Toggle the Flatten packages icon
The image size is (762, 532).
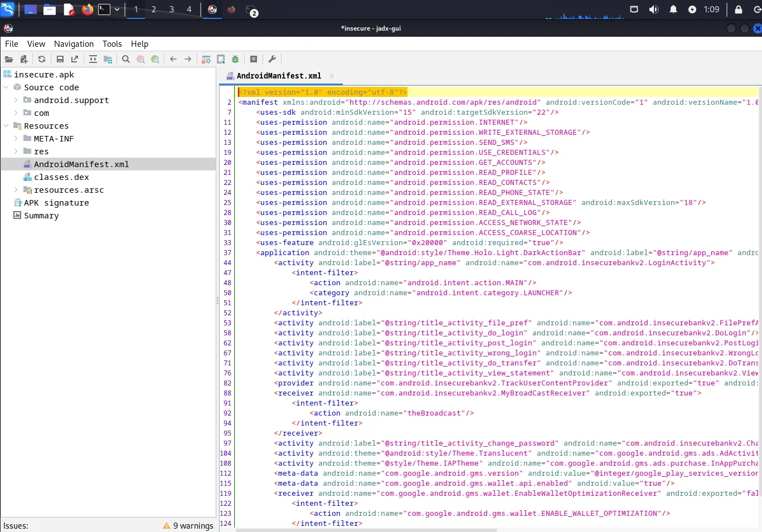(108, 59)
